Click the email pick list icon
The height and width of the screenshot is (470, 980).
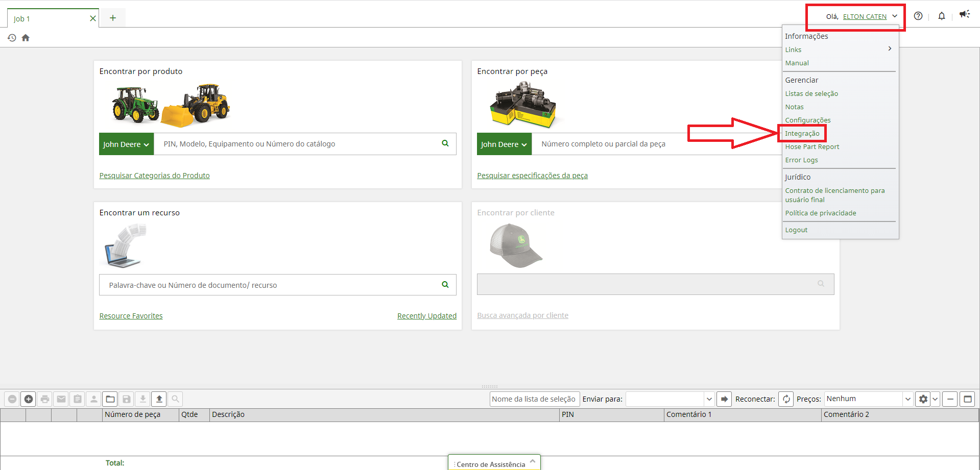point(61,399)
